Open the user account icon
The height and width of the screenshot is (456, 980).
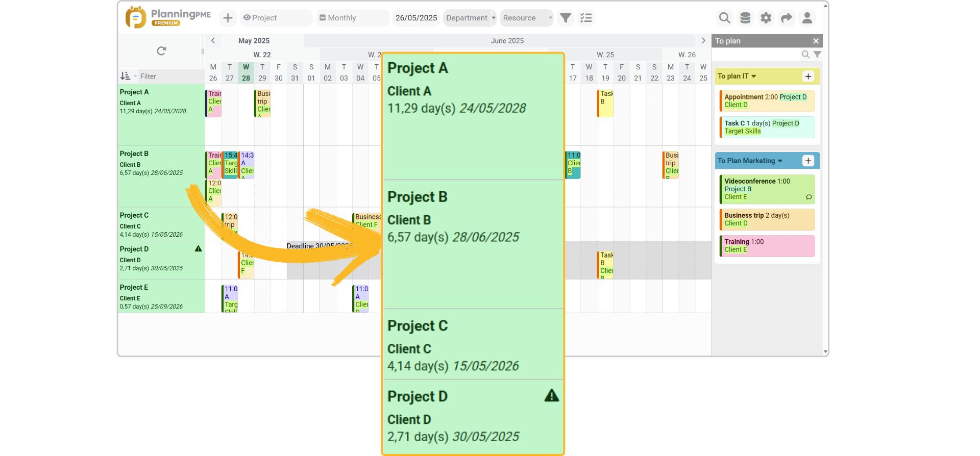[807, 18]
